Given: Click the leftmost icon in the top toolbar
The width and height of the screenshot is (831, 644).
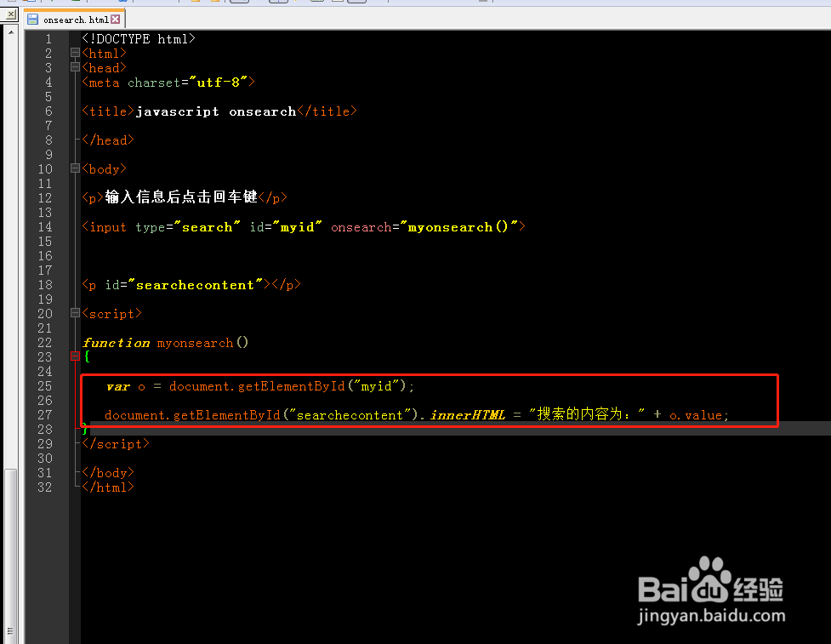Looking at the screenshot, I should [x=12, y=3].
